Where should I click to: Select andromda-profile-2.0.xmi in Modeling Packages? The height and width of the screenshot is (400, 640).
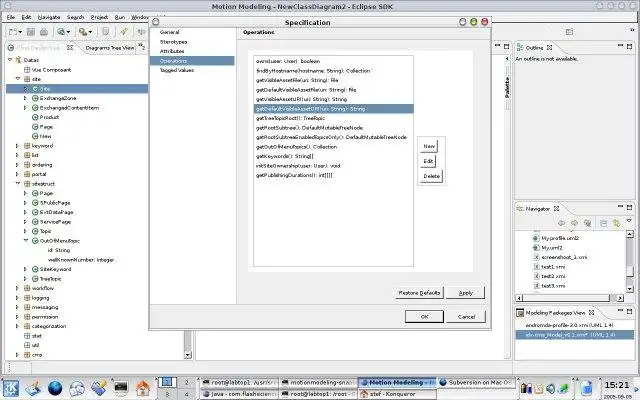[569, 325]
